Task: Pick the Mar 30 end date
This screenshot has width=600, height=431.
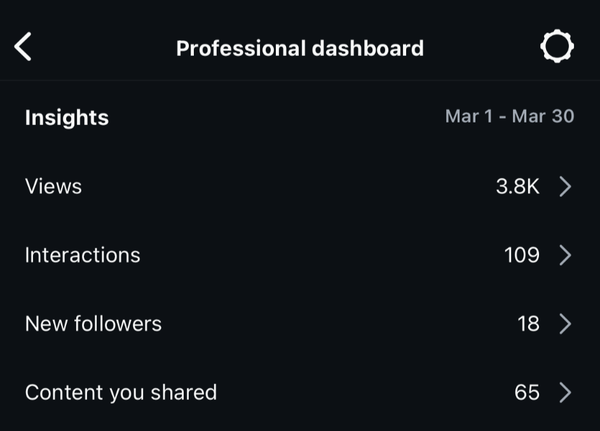Action: pos(543,116)
